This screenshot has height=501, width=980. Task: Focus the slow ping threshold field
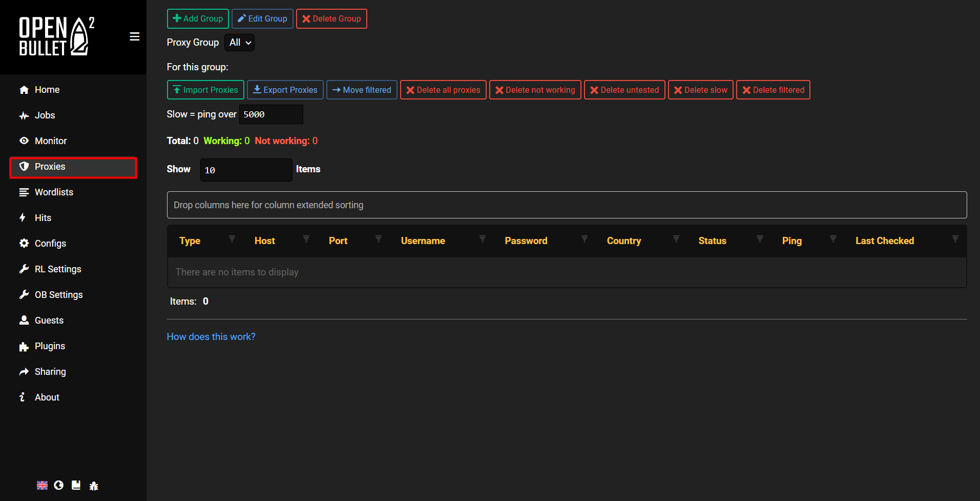(271, 114)
